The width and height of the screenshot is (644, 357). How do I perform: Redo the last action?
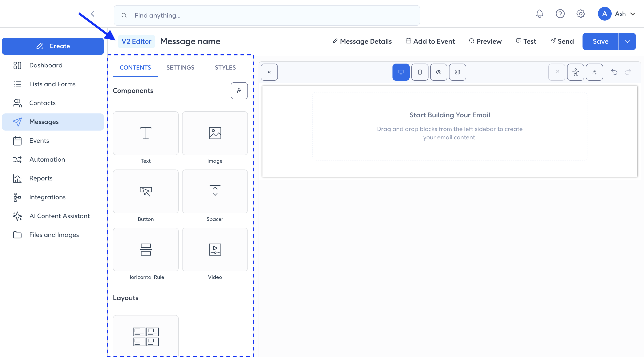(628, 72)
